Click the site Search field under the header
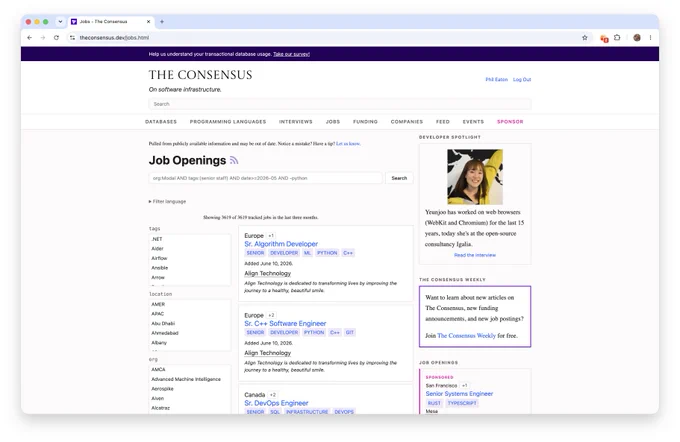Viewport: 680px width, 442px height. [340, 104]
